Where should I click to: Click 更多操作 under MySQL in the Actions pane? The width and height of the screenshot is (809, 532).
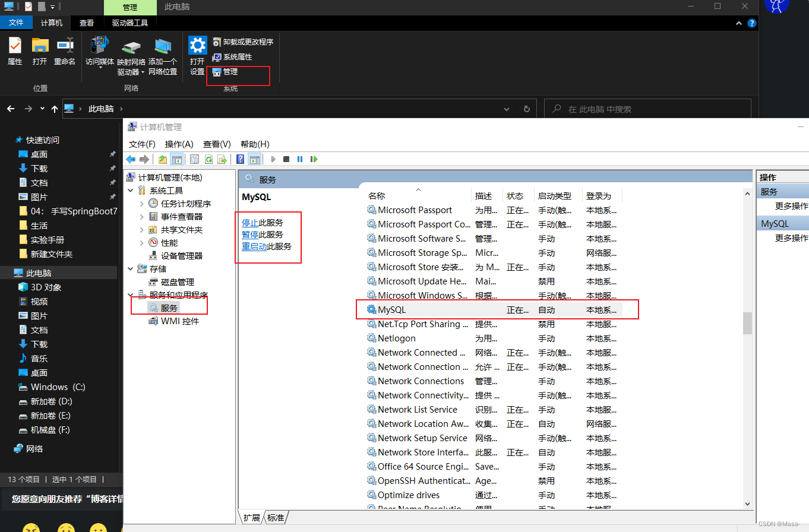(x=792, y=238)
